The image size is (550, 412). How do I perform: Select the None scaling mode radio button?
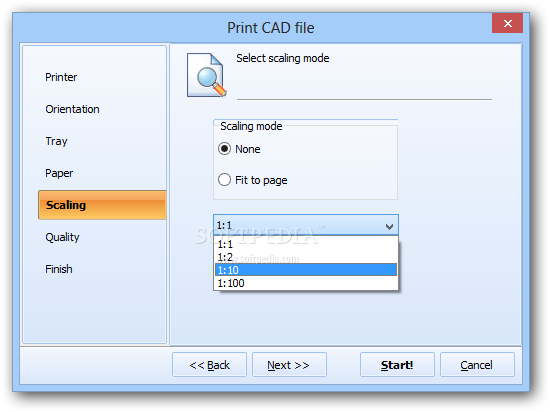[224, 149]
